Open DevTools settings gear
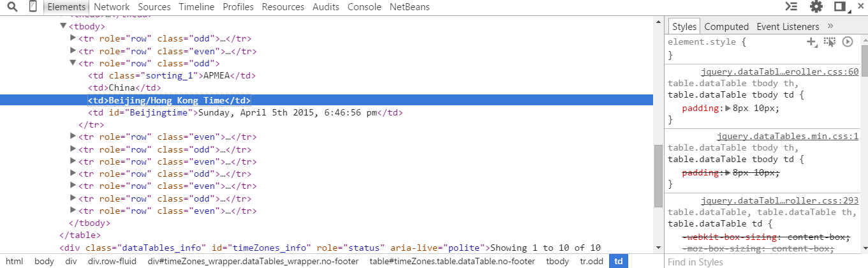This screenshot has height=268, width=868. (x=816, y=7)
